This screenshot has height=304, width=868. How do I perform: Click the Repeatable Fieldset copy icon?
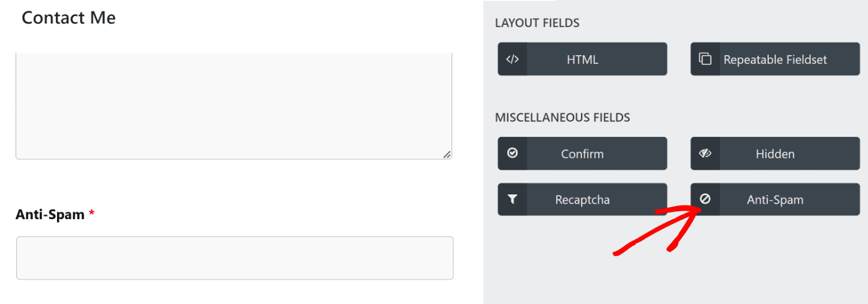705,59
